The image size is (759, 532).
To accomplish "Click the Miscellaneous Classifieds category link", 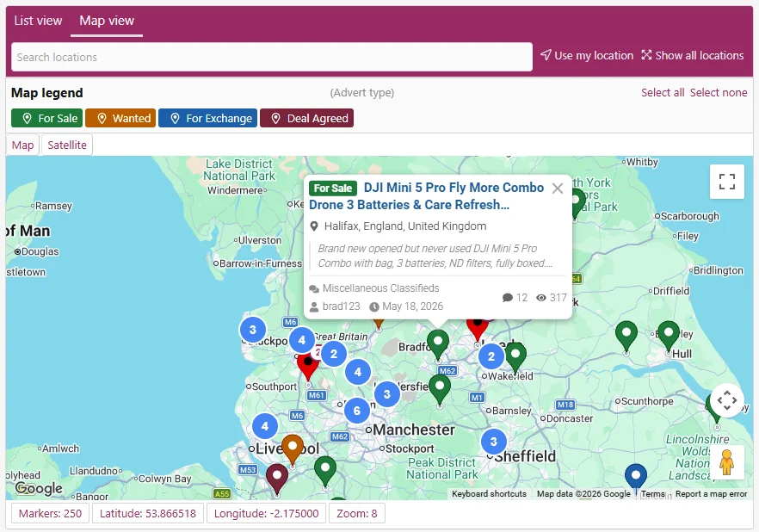I will tap(381, 288).
